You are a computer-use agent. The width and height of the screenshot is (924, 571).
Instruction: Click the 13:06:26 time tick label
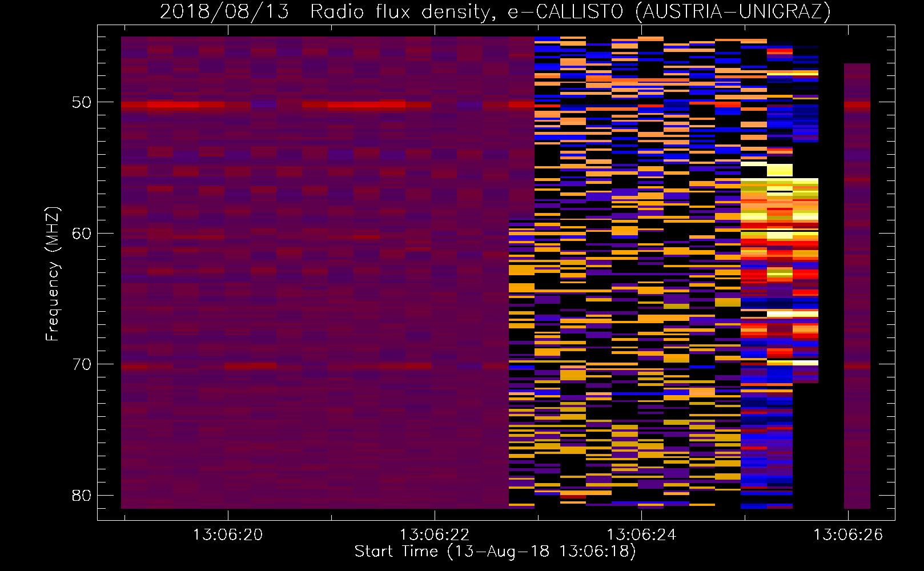[x=848, y=535]
